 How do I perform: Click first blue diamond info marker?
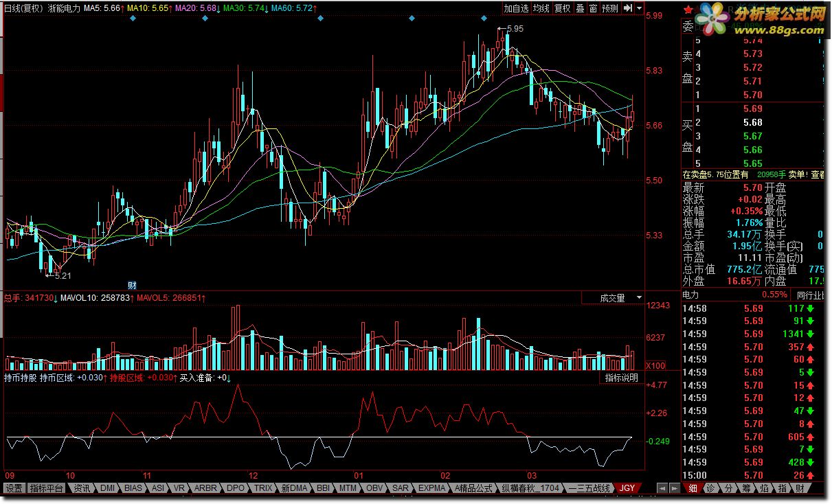133,19
